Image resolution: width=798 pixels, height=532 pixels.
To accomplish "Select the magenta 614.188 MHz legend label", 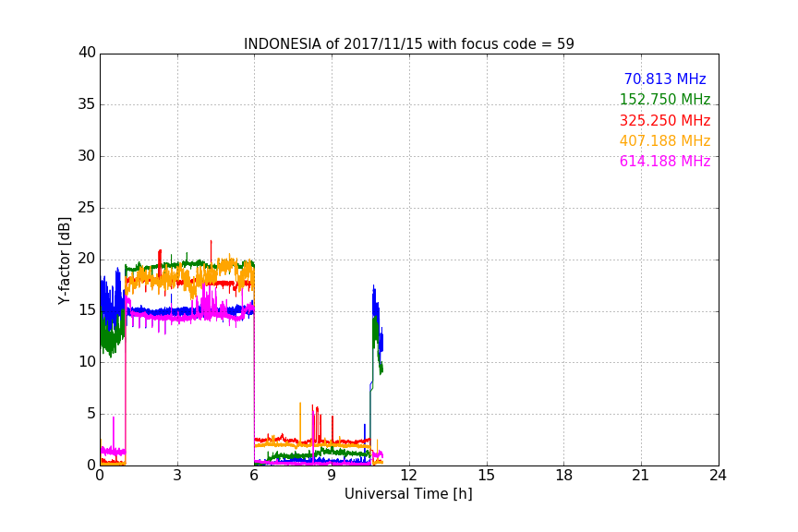I will click(665, 161).
